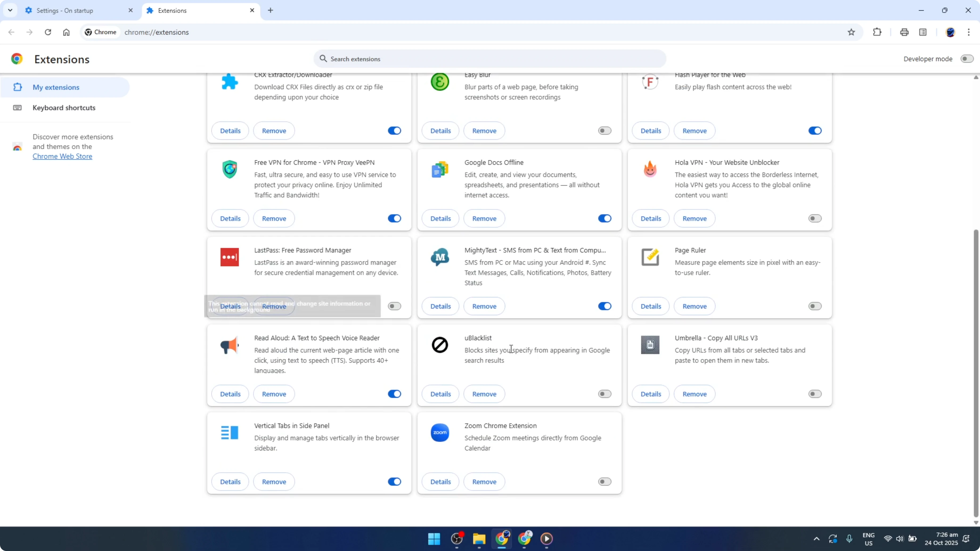Enable the Easy Blur extension toggle
The height and width of the screenshot is (551, 980).
click(x=605, y=130)
